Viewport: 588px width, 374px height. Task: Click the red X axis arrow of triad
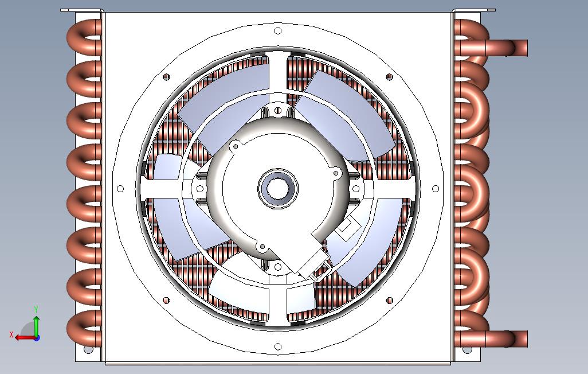[25, 338]
